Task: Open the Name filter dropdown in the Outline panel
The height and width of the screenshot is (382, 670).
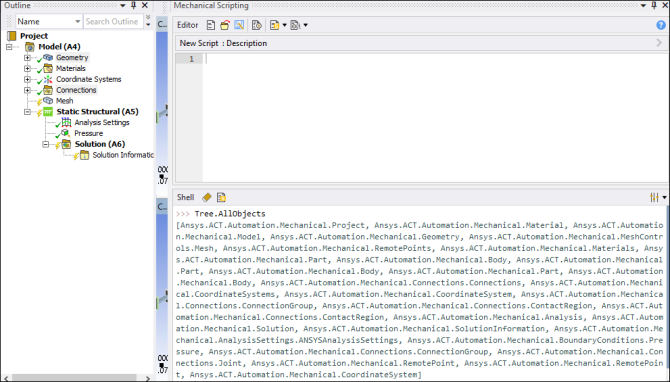Action: (77, 21)
